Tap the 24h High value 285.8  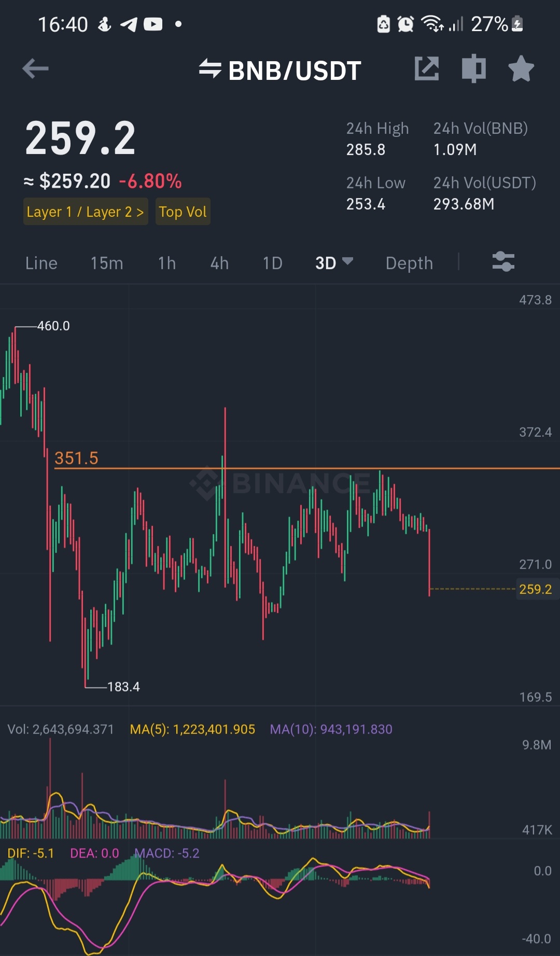click(x=366, y=150)
